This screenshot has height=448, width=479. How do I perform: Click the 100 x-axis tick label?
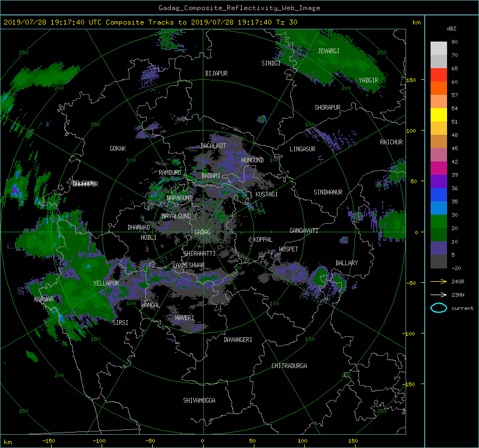pos(302,441)
